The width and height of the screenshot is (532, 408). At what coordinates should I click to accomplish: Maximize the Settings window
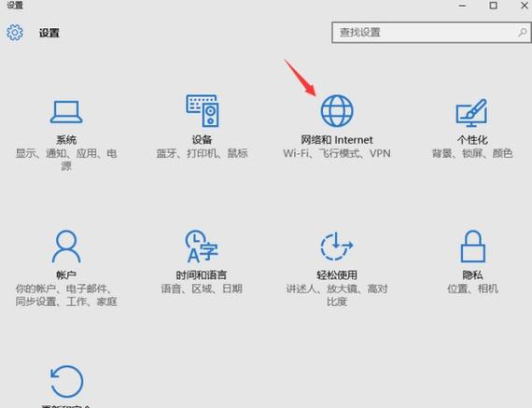[x=494, y=6]
